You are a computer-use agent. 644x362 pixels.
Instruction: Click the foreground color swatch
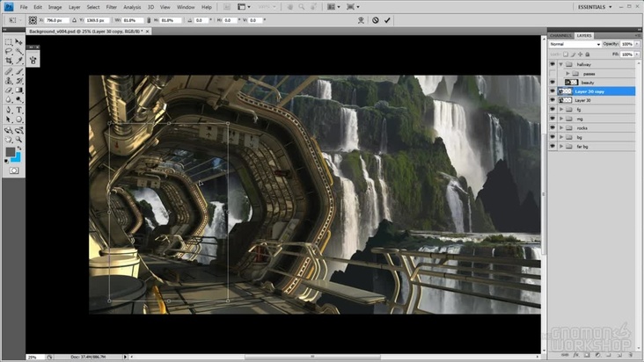pyautogui.click(x=10, y=152)
